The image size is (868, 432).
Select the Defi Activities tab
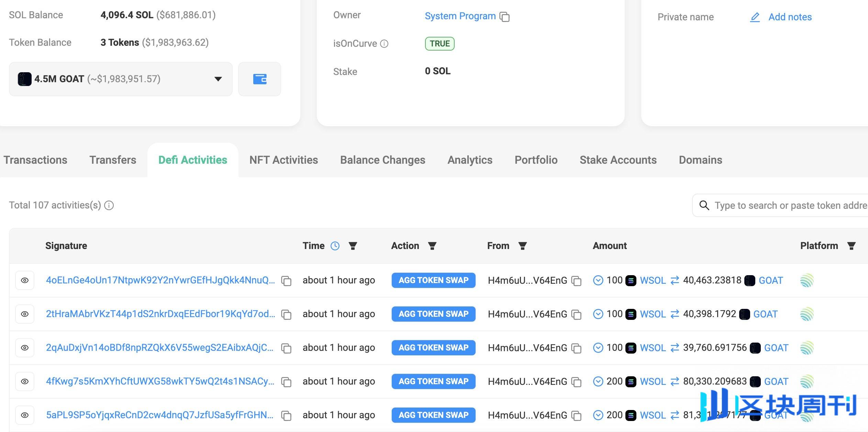(x=193, y=160)
